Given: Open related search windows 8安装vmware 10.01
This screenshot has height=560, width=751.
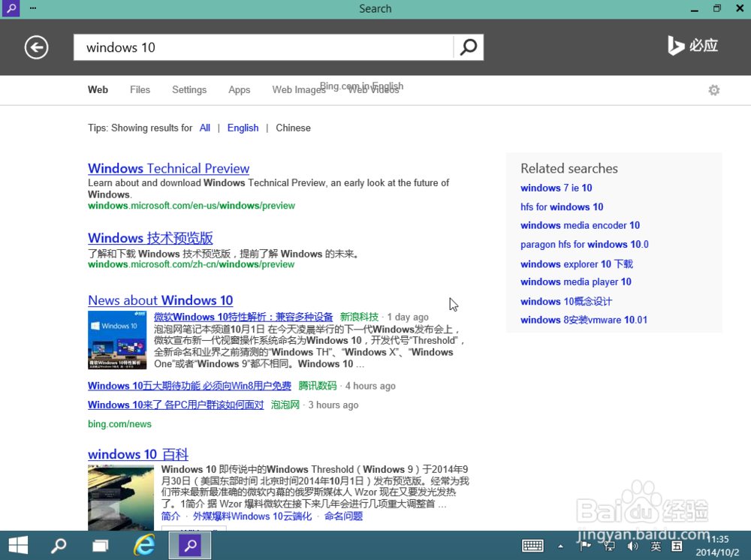Looking at the screenshot, I should (584, 320).
